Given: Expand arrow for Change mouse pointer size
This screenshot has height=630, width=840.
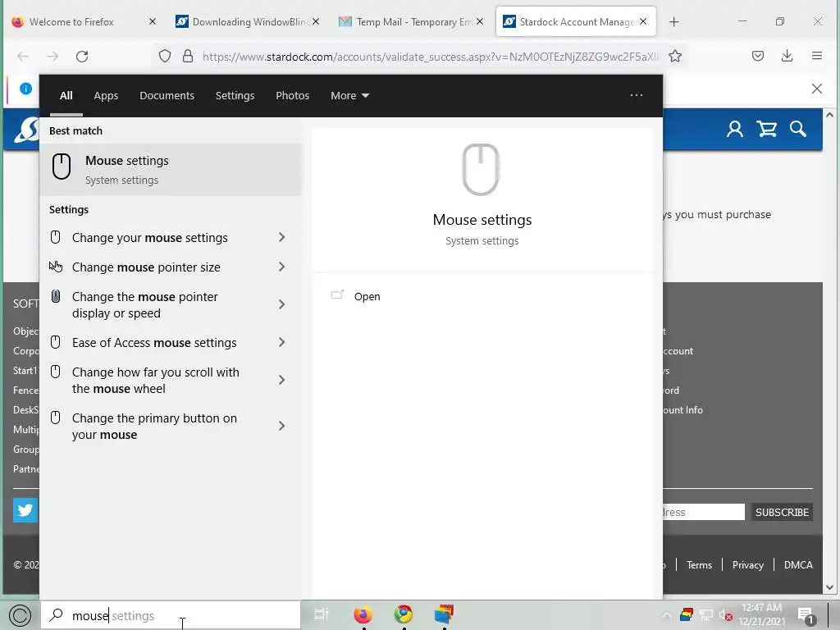Looking at the screenshot, I should click(x=281, y=267).
